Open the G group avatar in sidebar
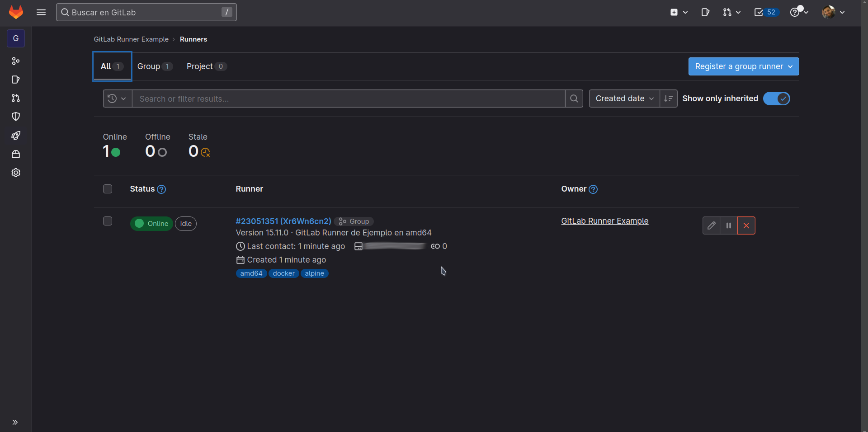 16,38
